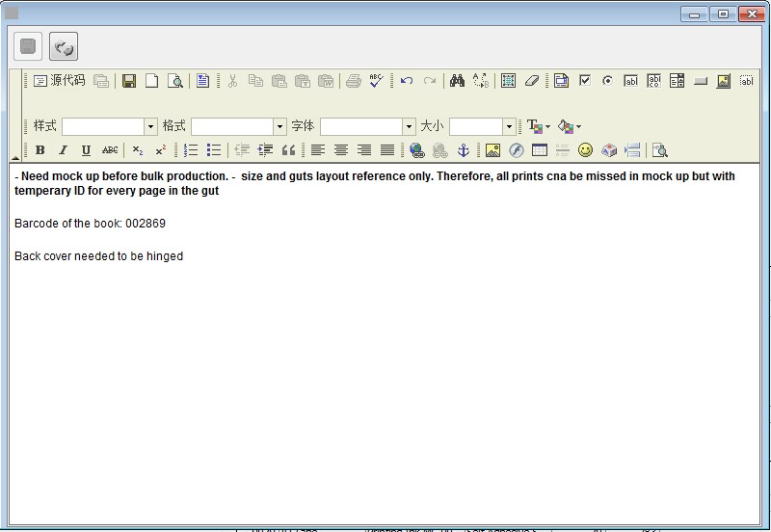Screen dimensions: 771x532
Task: Toggle Subscript formatting
Action: [x=138, y=150]
